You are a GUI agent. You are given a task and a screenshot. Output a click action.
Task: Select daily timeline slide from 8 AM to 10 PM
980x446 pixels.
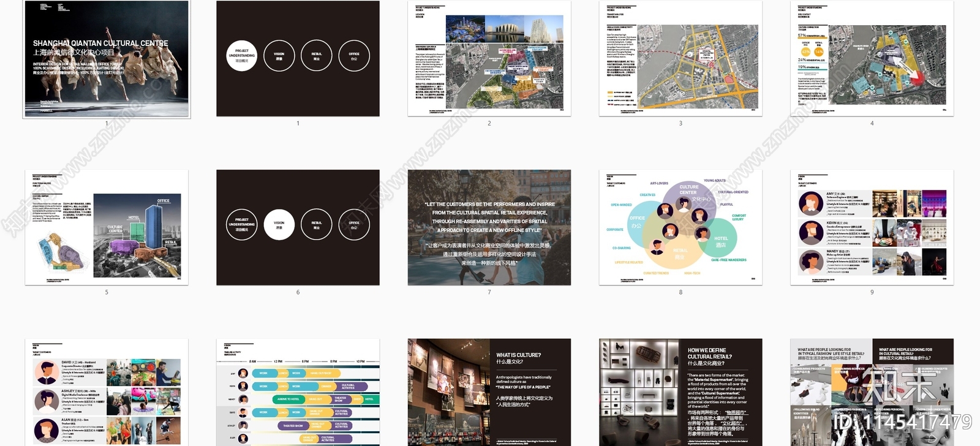point(298,392)
